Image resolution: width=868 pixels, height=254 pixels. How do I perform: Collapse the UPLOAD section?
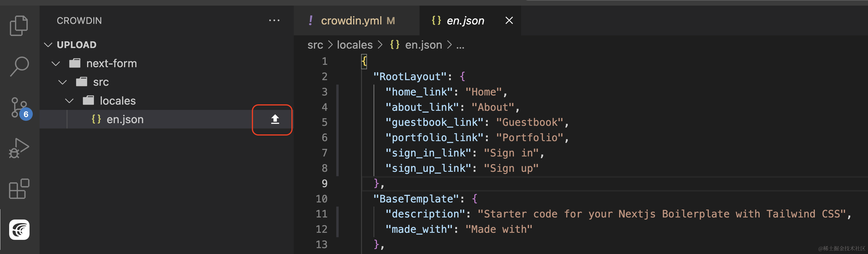pos(48,45)
